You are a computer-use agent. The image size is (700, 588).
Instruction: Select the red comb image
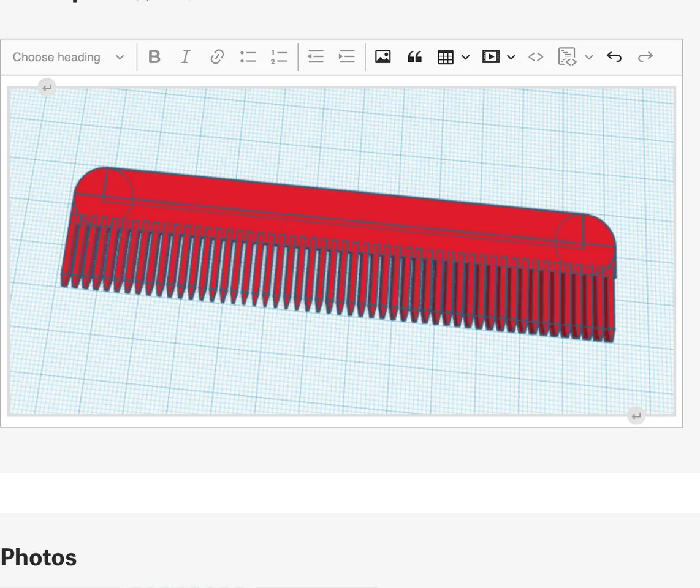click(x=341, y=251)
